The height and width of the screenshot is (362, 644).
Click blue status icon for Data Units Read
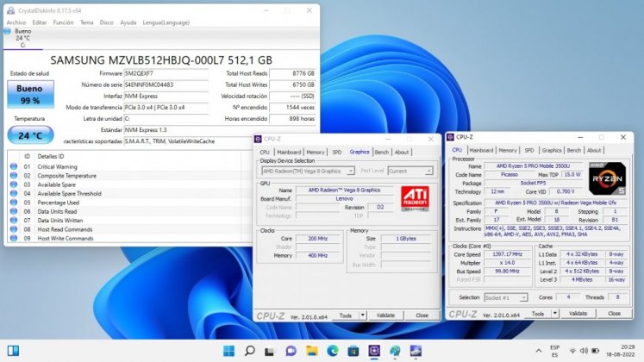coord(14,211)
